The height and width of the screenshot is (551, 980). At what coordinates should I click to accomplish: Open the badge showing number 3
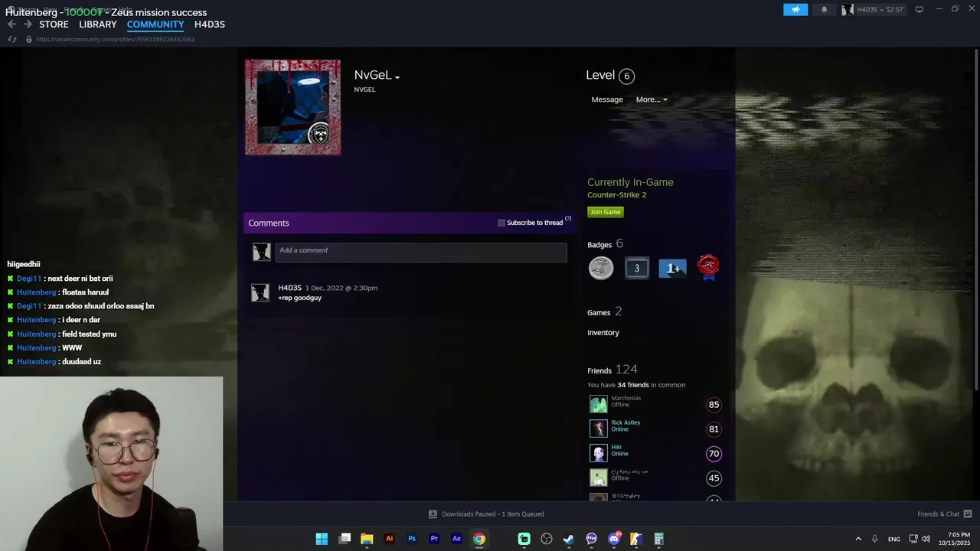pyautogui.click(x=636, y=268)
